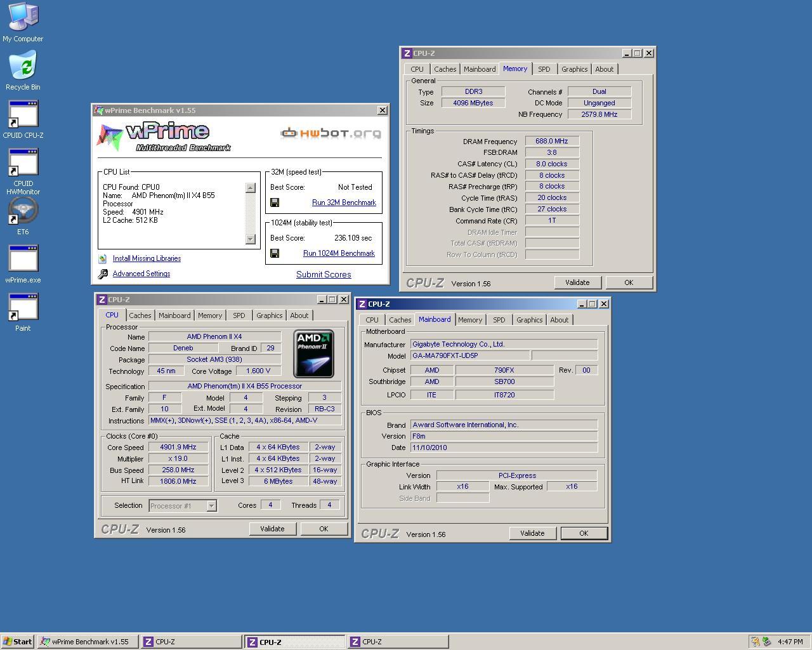Switch to Graphics tab in Memory window
This screenshot has height=650, width=812.
tap(575, 69)
